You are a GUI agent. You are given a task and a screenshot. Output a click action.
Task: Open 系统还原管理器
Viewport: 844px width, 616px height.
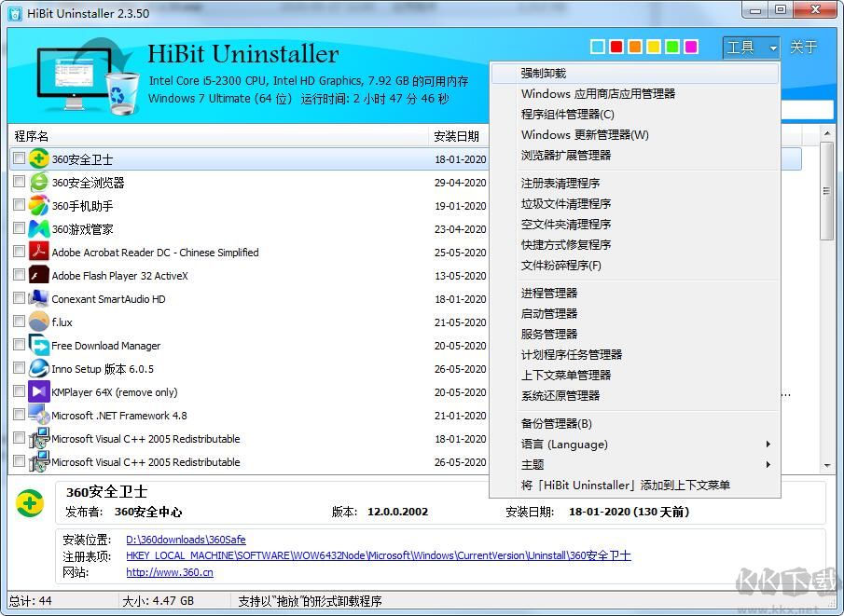click(x=636, y=395)
